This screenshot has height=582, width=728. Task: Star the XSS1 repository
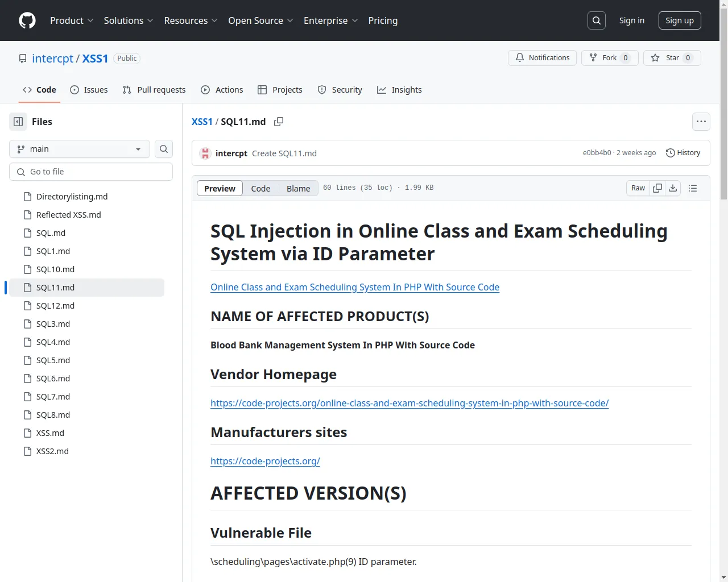[672, 58]
